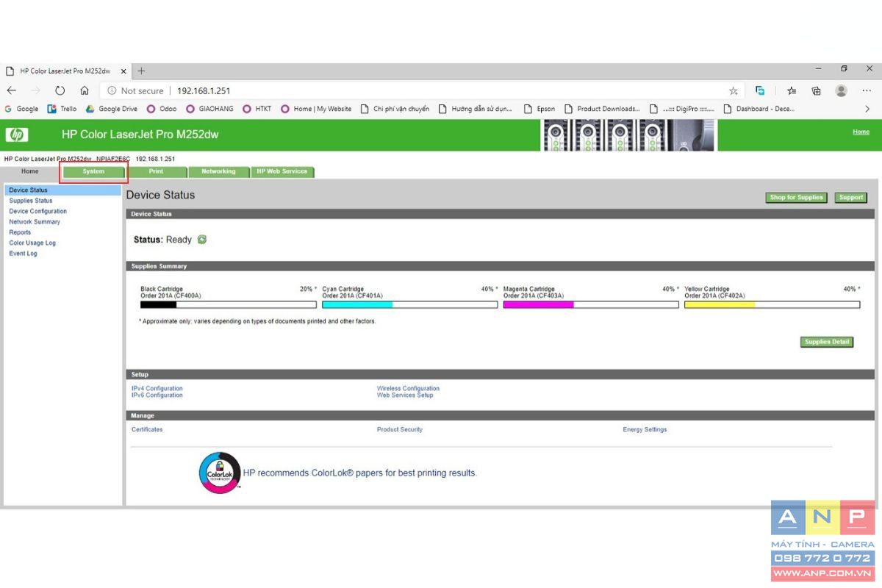Click the ColorLok logo image
Screen dimensions: 882x588
point(220,473)
